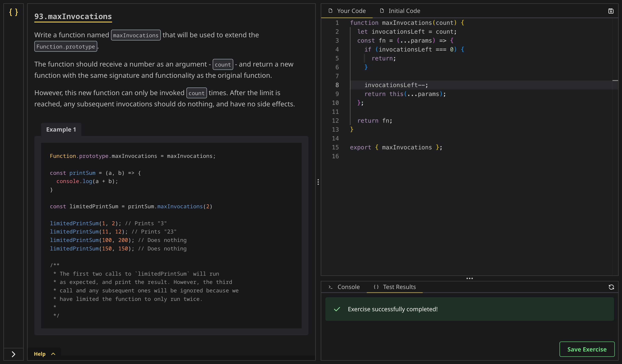Click editor line number 8
The height and width of the screenshot is (364, 622).
[x=337, y=85]
